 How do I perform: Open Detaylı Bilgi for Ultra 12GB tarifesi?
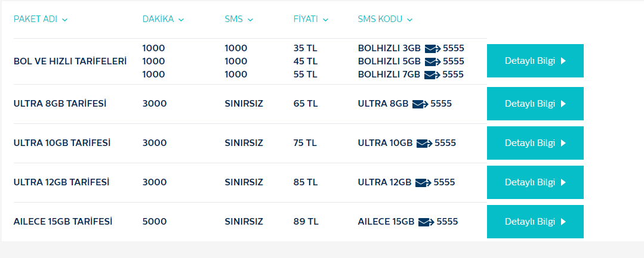pos(535,182)
